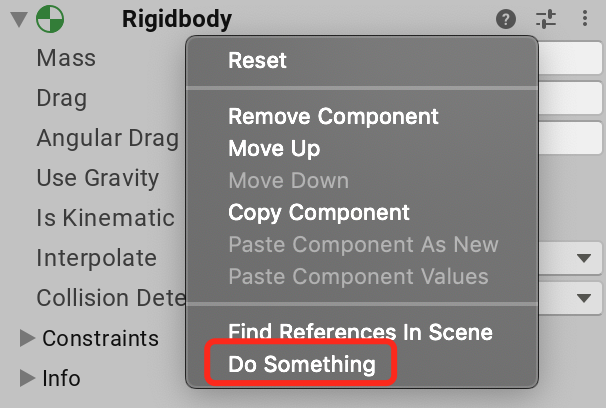Expand the Constraints section
The image size is (606, 408).
[27, 338]
